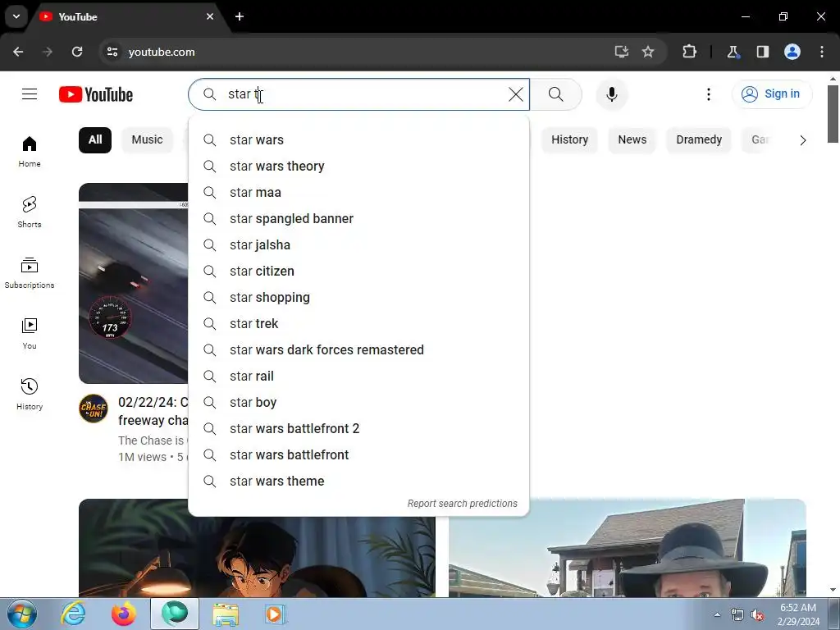Clear the search box with the X
840x630 pixels.
[x=515, y=94]
